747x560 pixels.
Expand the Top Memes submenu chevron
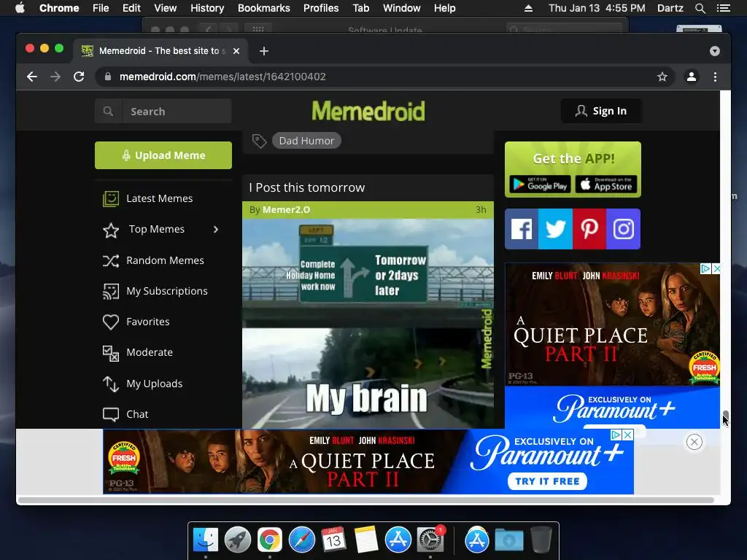(216, 230)
